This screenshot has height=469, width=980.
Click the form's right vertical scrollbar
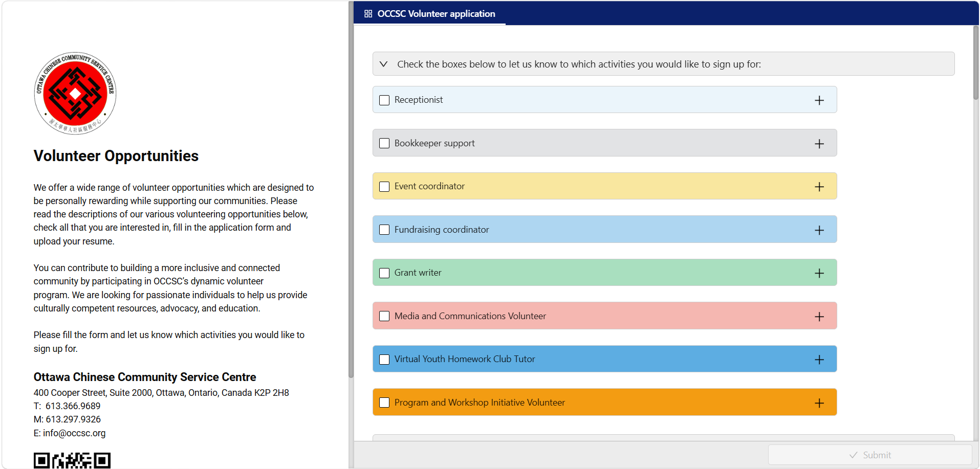(975, 62)
